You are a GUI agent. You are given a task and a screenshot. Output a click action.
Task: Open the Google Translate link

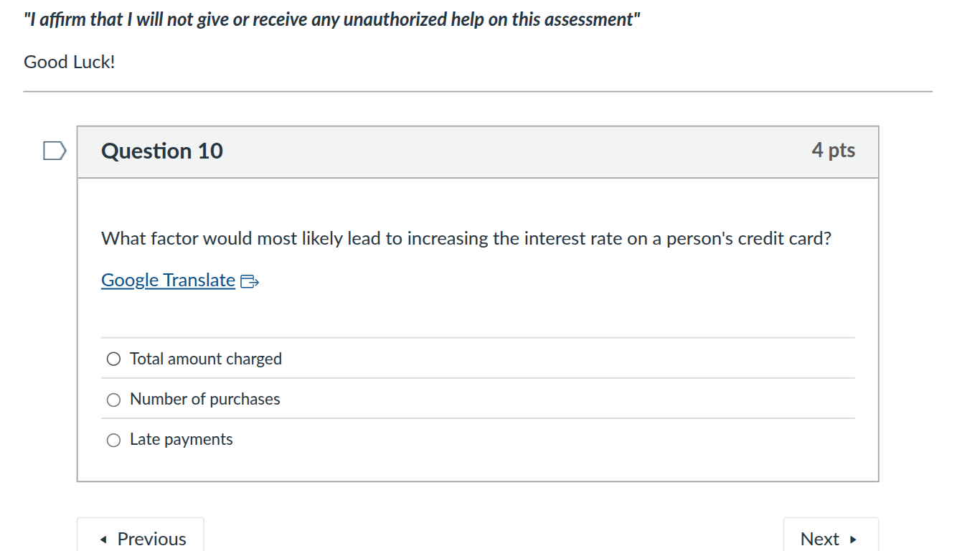pos(167,280)
